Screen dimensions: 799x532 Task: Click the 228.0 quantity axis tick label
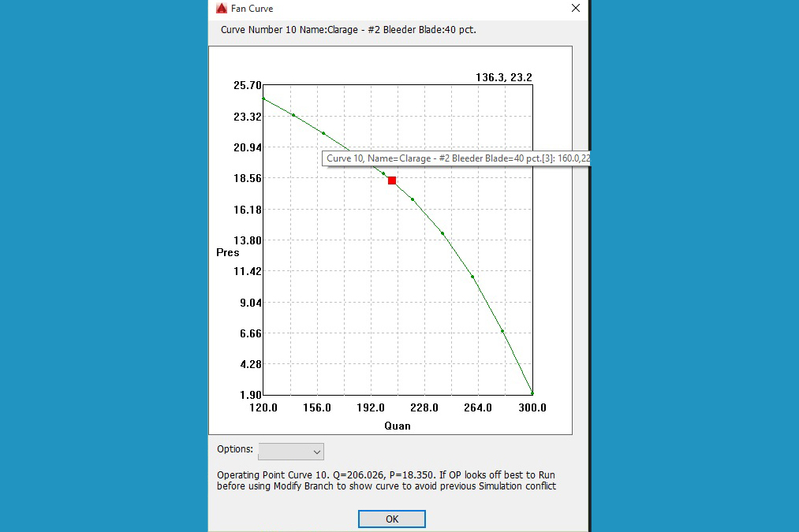[424, 408]
